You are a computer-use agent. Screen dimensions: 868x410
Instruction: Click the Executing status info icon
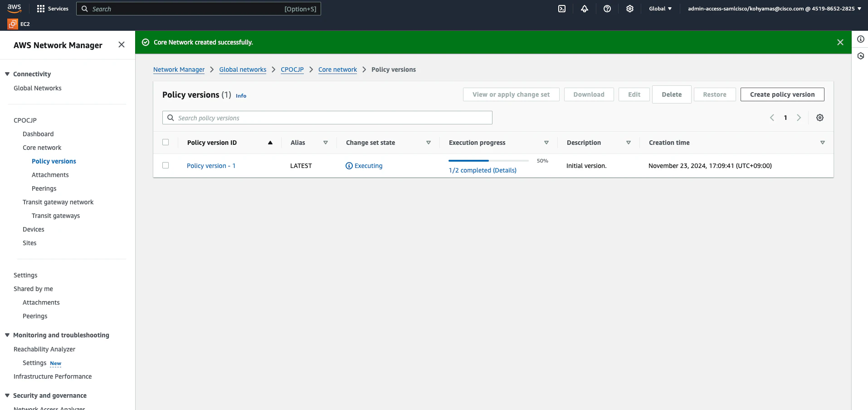[349, 166]
